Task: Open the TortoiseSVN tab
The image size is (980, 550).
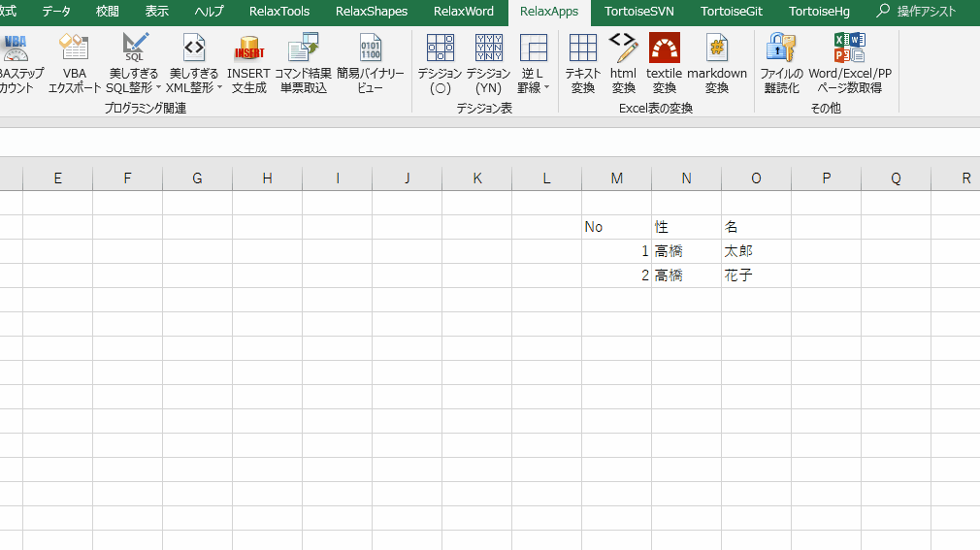Action: [x=639, y=12]
